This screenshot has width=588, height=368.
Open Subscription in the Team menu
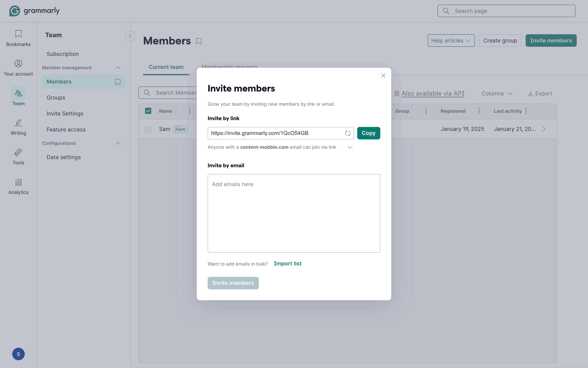coord(63,54)
